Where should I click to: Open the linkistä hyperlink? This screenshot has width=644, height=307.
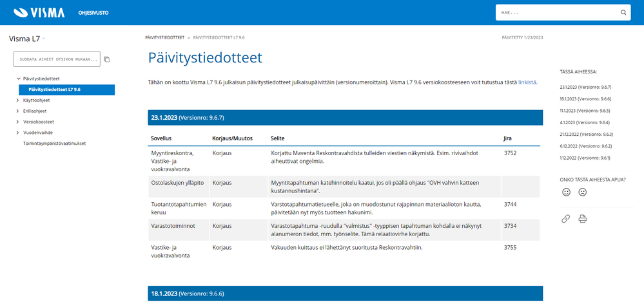[x=527, y=82]
